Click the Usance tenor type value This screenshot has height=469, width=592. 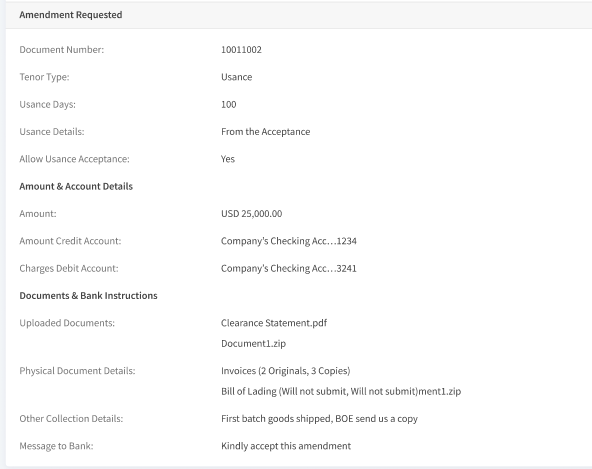pyautogui.click(x=236, y=77)
